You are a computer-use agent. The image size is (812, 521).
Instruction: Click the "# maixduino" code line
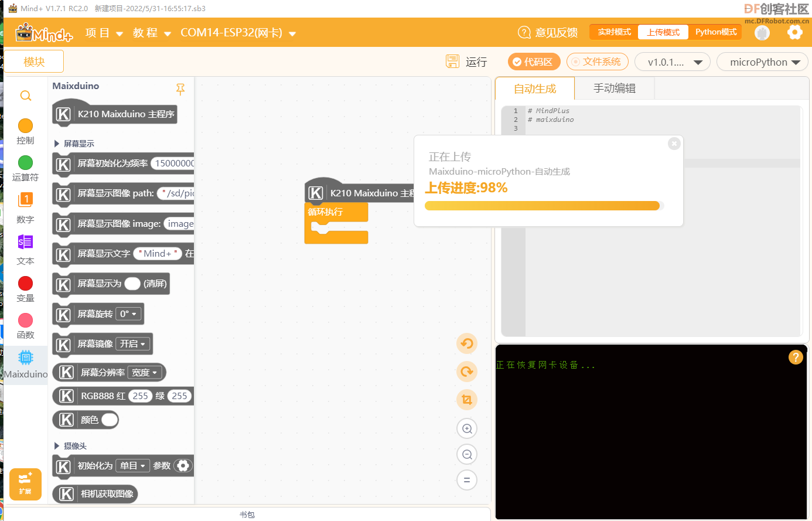[551, 120]
